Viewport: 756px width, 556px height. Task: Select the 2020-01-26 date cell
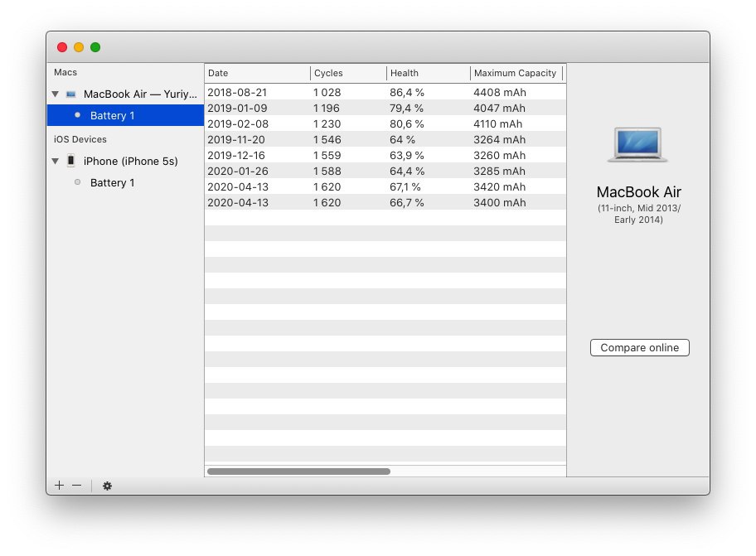click(x=238, y=171)
